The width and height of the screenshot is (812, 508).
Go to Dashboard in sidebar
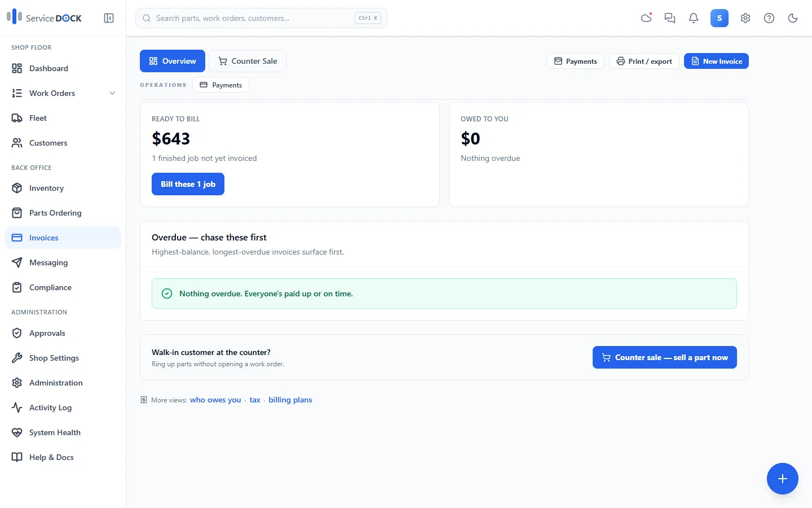coord(63,68)
